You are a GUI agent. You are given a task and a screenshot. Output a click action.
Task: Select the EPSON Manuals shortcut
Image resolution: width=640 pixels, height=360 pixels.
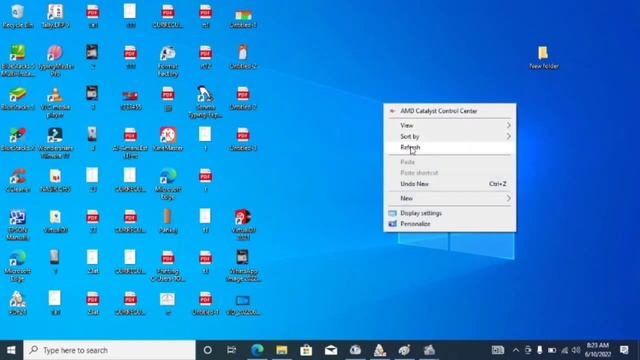tap(18, 225)
